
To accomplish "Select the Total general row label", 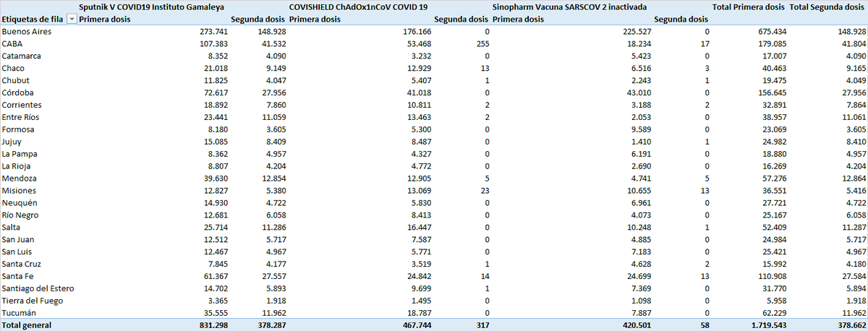I will click(27, 325).
